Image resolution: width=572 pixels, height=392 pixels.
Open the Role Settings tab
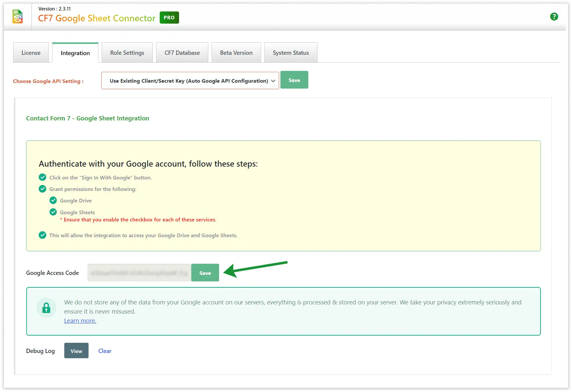(x=127, y=53)
